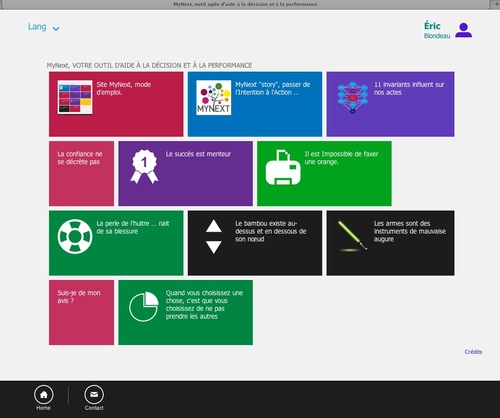The height and width of the screenshot is (418, 500).
Task: Click the number 1 award ribbon icon
Action: click(x=144, y=166)
